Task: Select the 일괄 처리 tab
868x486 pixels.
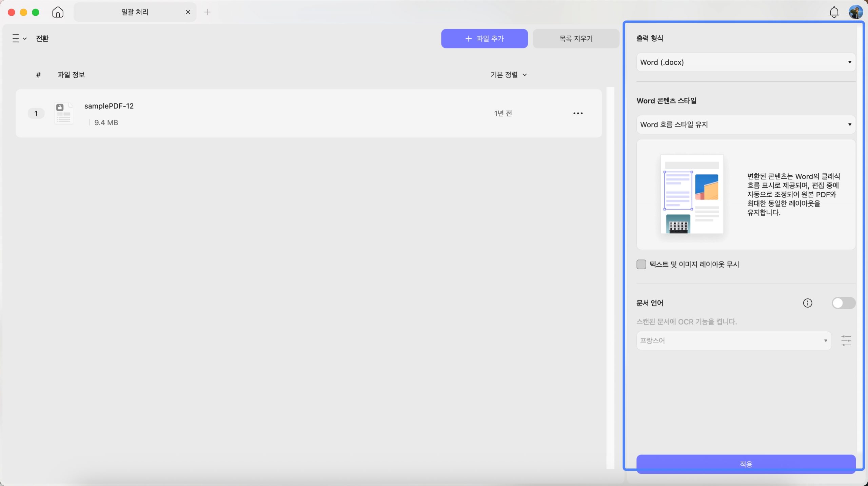Action: (x=135, y=12)
